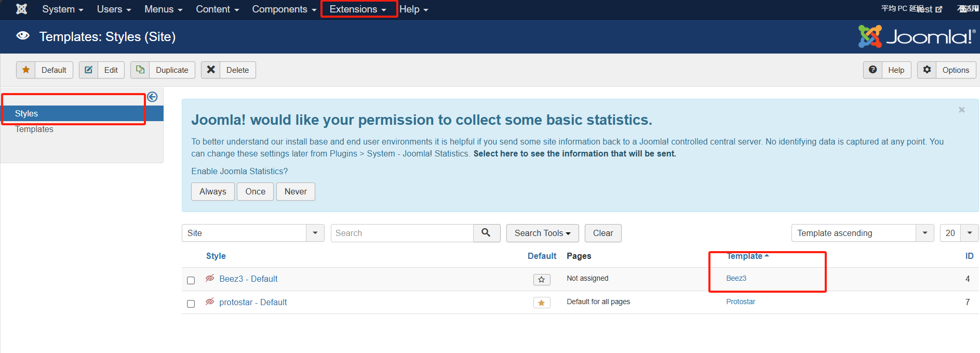
Task: Select Templates in the sidebar
Action: tap(34, 129)
